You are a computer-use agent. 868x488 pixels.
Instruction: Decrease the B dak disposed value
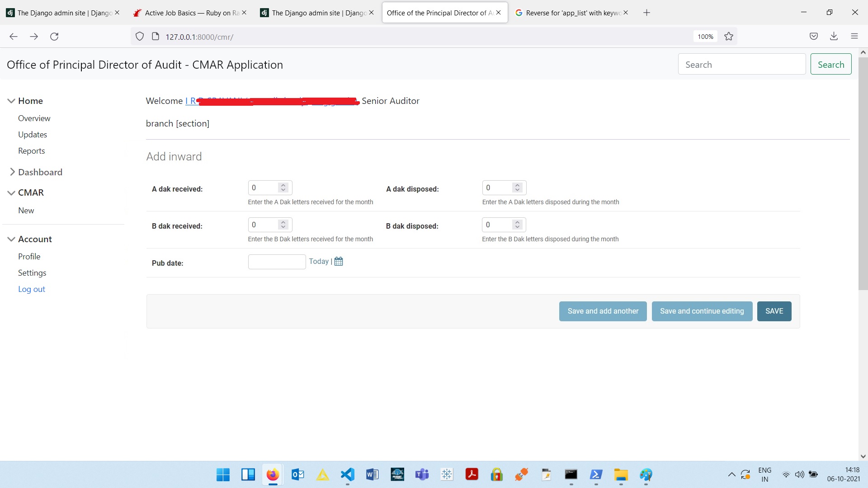pos(518,227)
